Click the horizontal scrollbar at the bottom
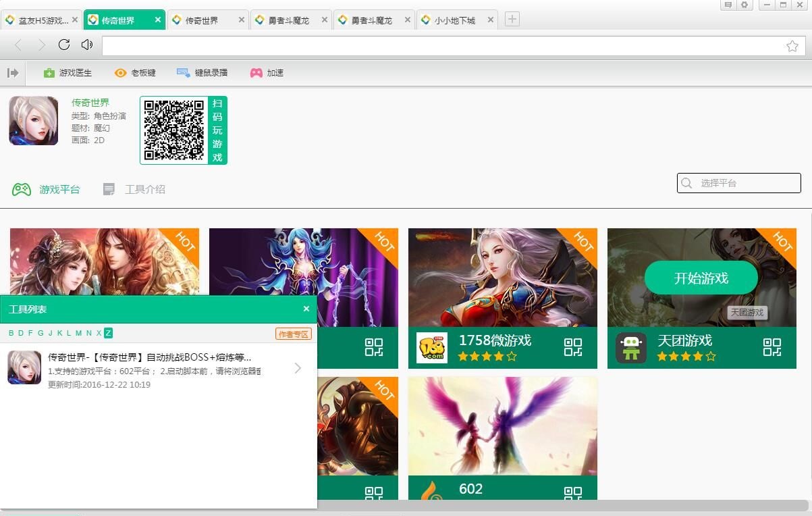Viewport: 812px width, 516px height. coord(560,505)
